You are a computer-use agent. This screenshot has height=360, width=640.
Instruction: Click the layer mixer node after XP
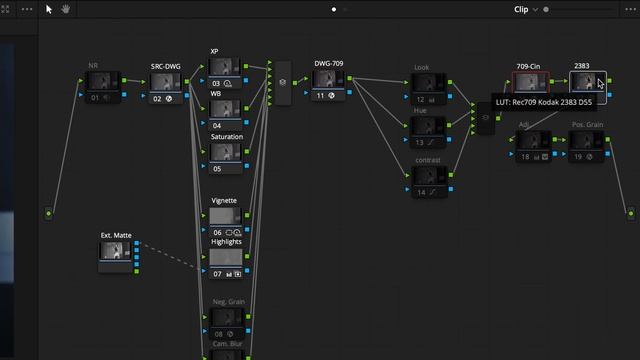[283, 83]
